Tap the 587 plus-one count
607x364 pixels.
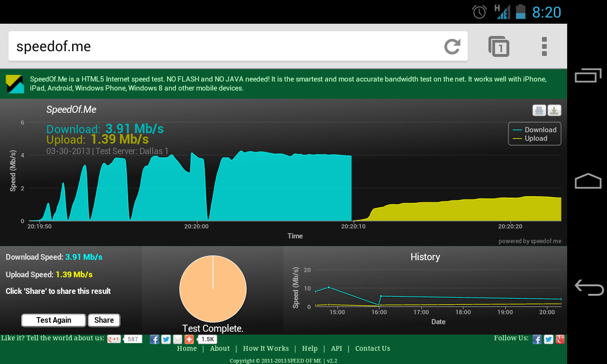click(x=133, y=339)
